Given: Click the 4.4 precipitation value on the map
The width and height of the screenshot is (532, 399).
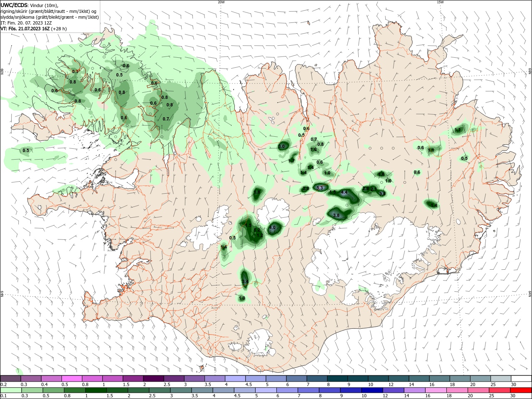Looking at the screenshot, I should [x=344, y=192].
